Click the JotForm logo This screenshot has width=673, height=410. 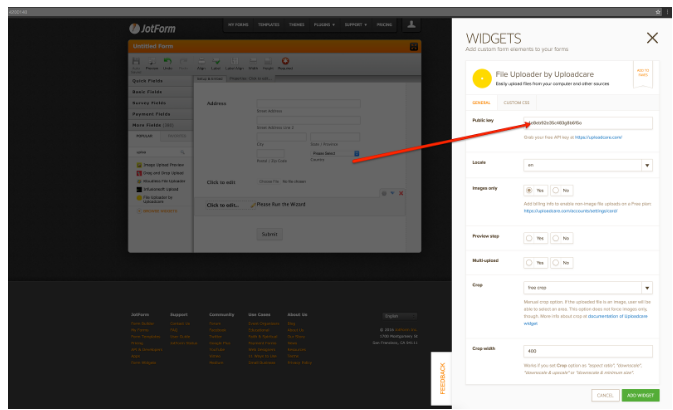[x=152, y=28]
